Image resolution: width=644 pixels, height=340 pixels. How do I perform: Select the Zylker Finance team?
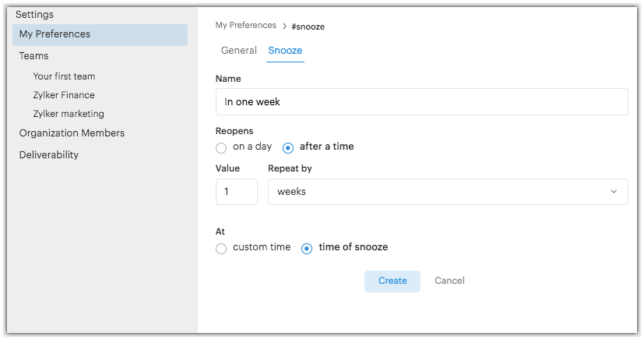pyautogui.click(x=64, y=95)
